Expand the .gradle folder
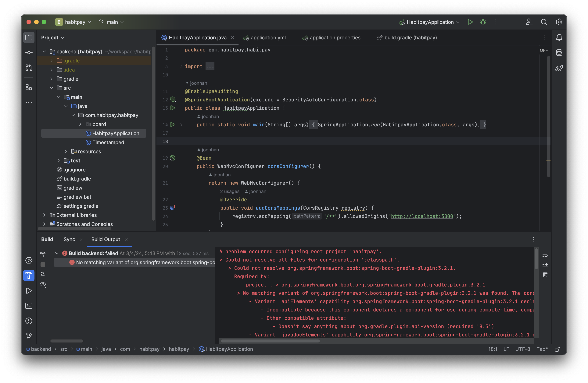The width and height of the screenshot is (588, 383). 51,61
